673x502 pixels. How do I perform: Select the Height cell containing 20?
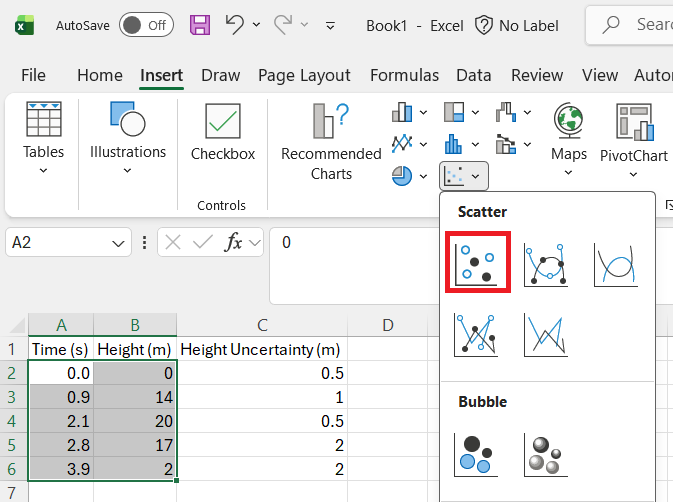click(x=135, y=421)
